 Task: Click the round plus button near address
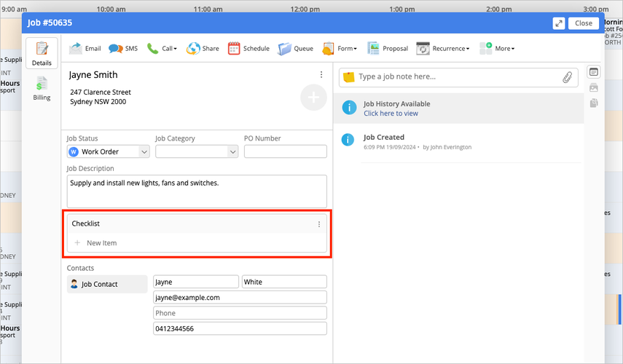point(313,98)
